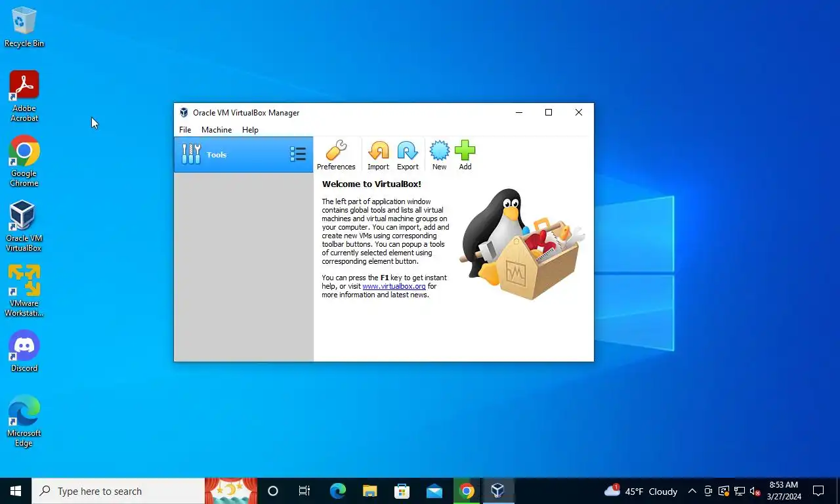Open the File menu
Screen dimensions: 840x504
pos(185,130)
